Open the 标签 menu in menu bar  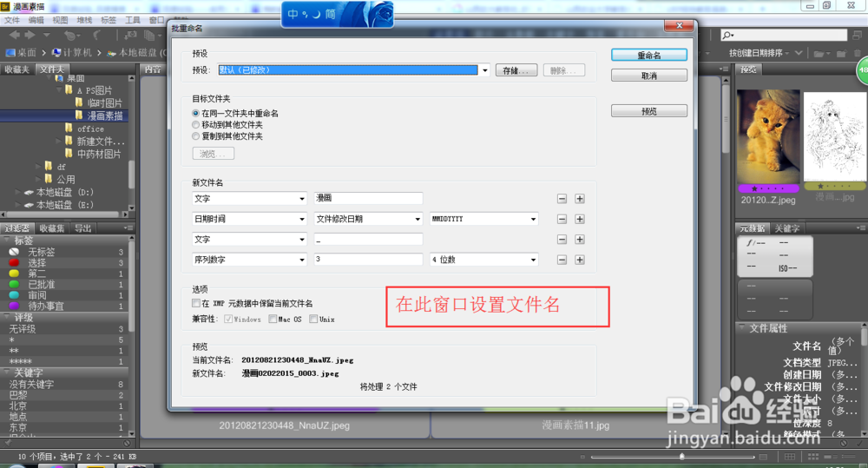pyautogui.click(x=108, y=20)
